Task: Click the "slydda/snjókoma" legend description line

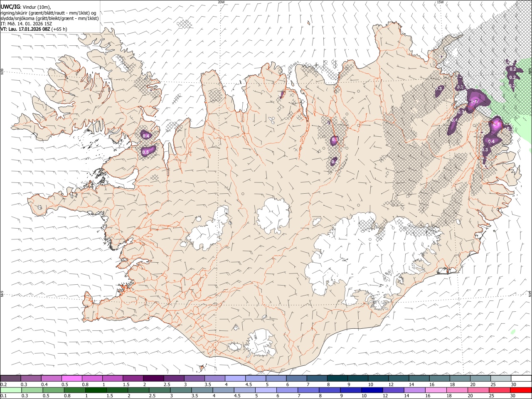Action: (x=49, y=18)
